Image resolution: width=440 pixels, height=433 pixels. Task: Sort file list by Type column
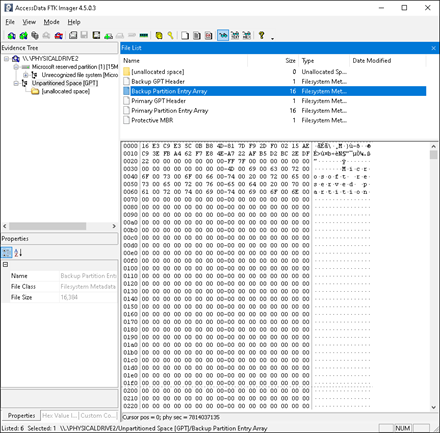coord(324,61)
